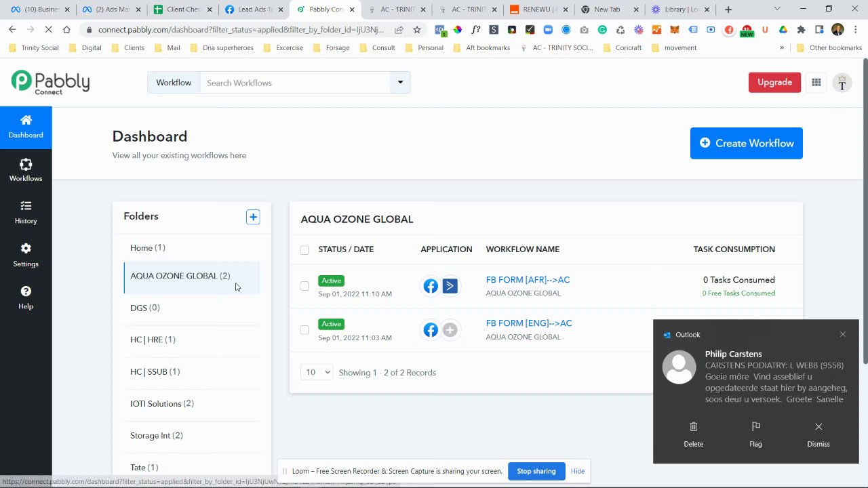Switch to the Library Loom tab

tap(681, 9)
